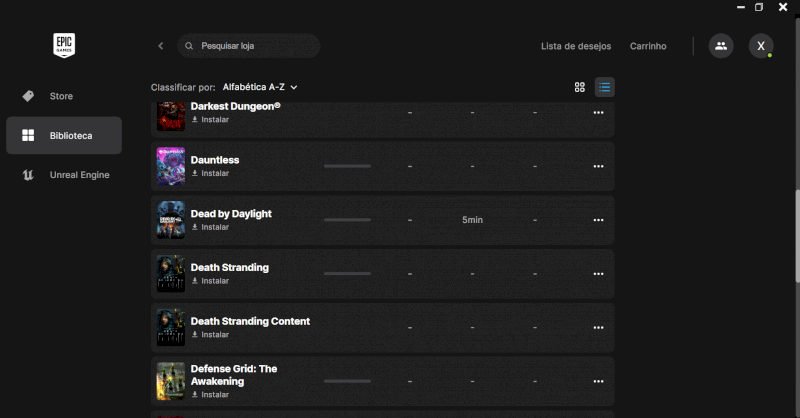Select Biblioteca in the sidebar

pos(64,135)
